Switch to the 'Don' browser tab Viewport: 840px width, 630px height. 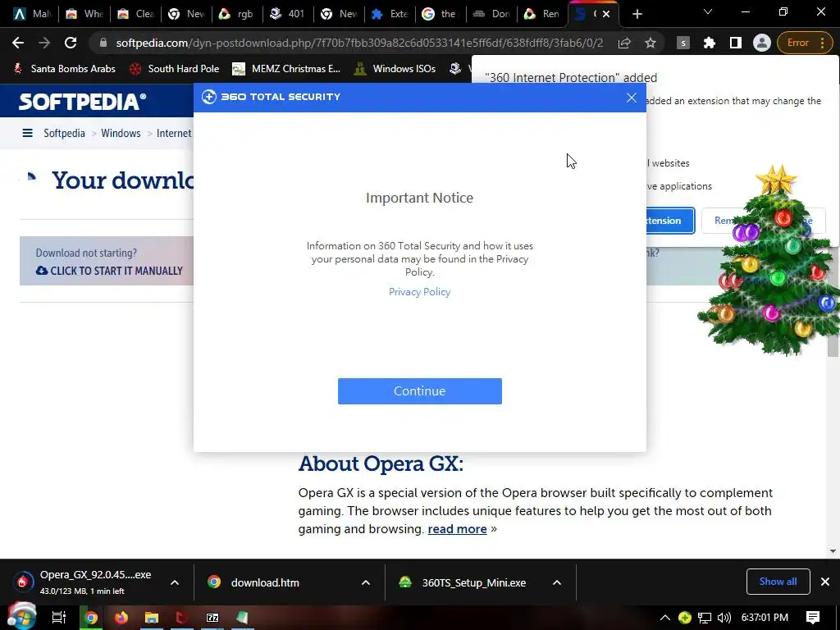pyautogui.click(x=492, y=14)
